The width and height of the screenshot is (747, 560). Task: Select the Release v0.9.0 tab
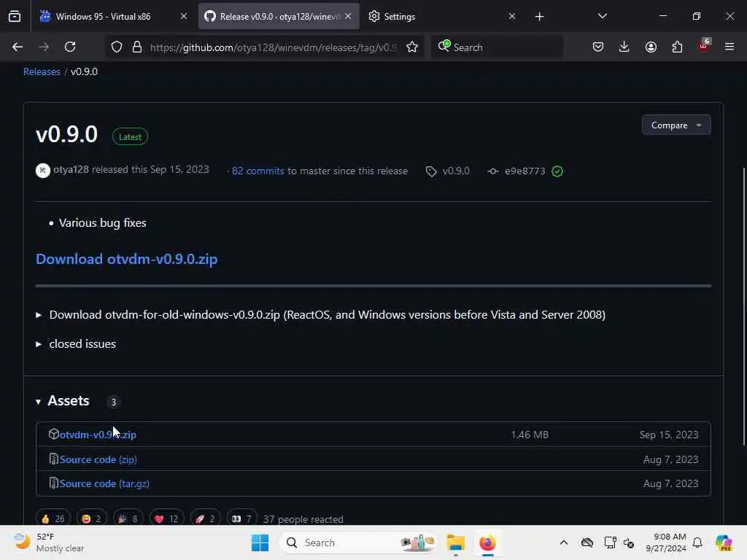(279, 17)
